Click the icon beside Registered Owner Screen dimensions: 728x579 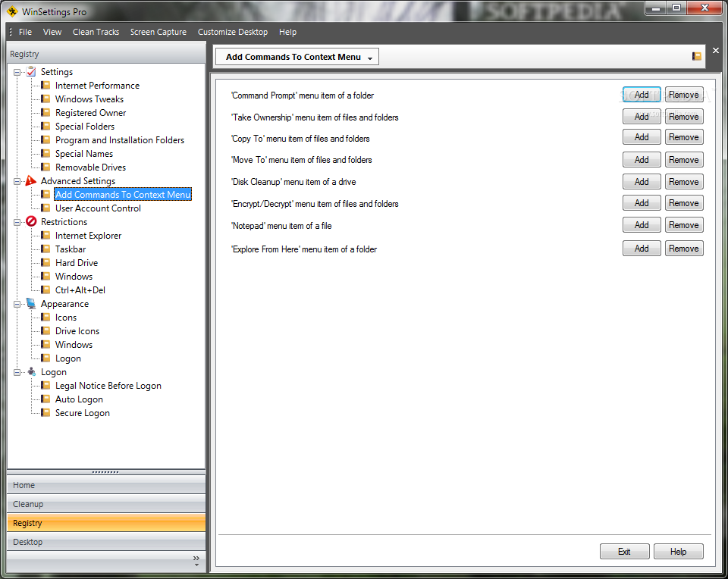pyautogui.click(x=45, y=112)
